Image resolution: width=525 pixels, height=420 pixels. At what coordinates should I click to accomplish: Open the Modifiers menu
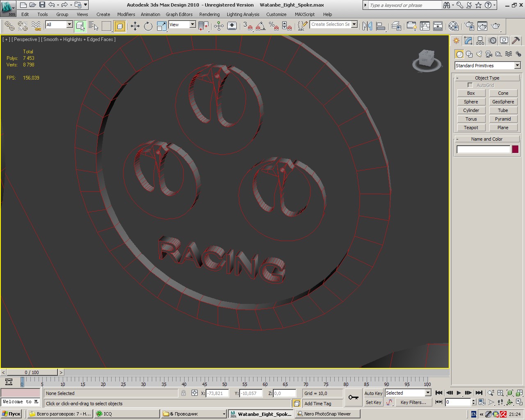pos(126,14)
